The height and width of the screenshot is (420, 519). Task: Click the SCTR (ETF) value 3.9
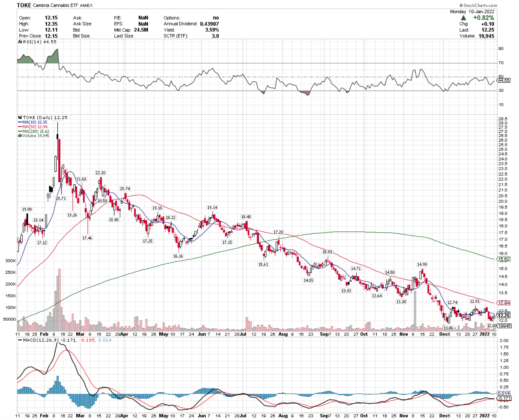pos(215,36)
